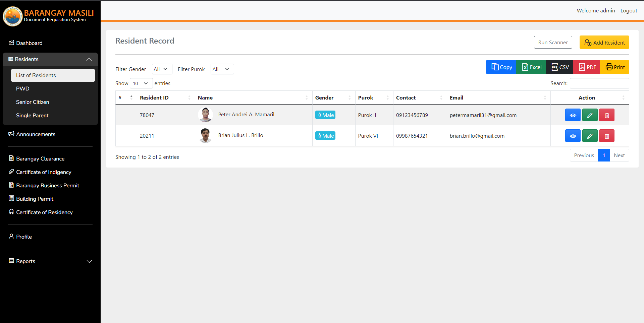Focus the Search input field
This screenshot has width=644, height=323.
pos(599,83)
